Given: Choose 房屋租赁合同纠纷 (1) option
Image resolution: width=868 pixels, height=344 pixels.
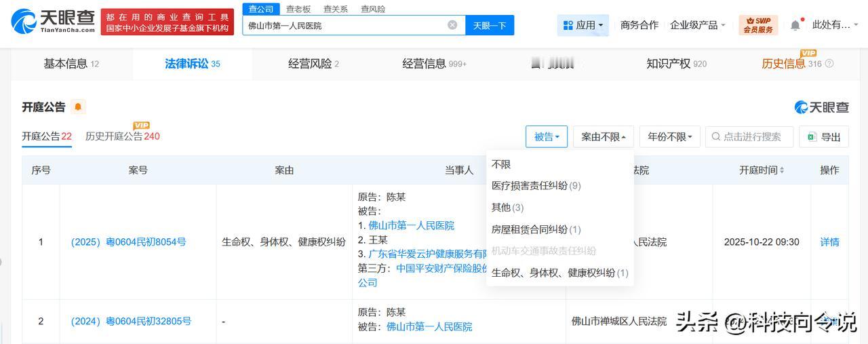Looking at the screenshot, I should [x=536, y=229].
